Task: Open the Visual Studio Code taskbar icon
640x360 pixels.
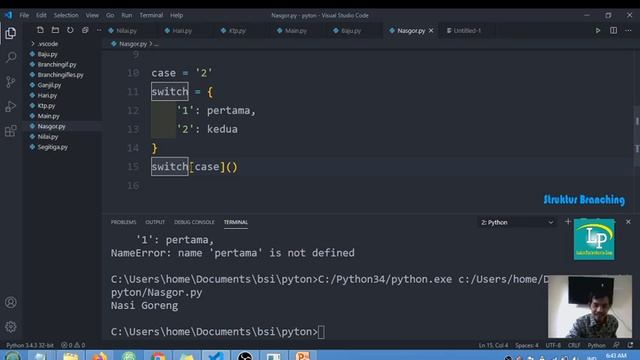Action: pyautogui.click(x=215, y=356)
